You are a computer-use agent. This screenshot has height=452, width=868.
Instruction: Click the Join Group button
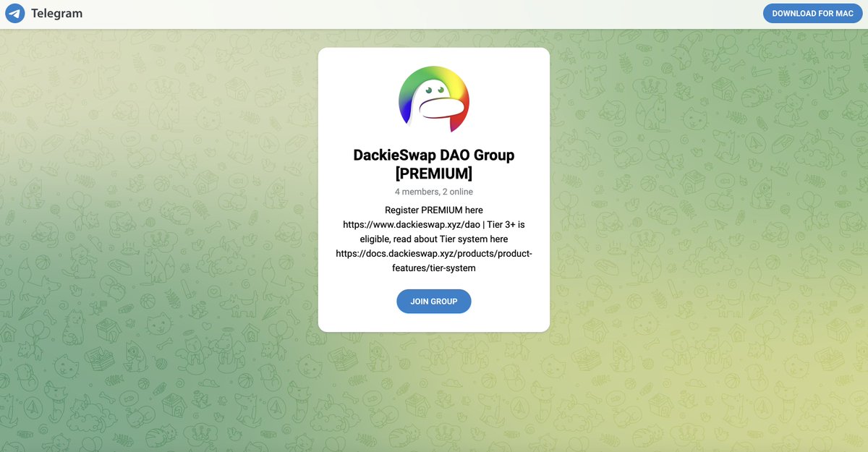point(434,302)
